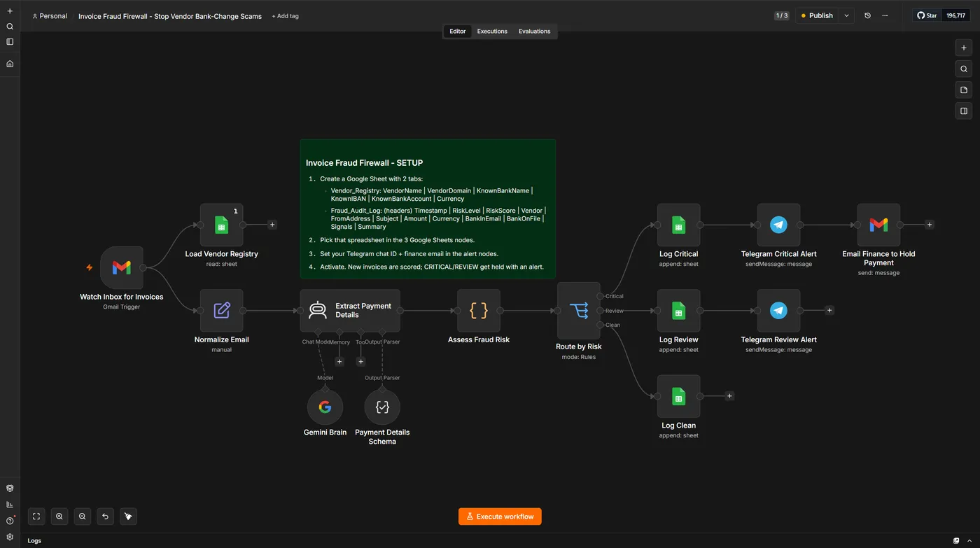Open the three-dot workflow options menu
980x548 pixels.
885,15
